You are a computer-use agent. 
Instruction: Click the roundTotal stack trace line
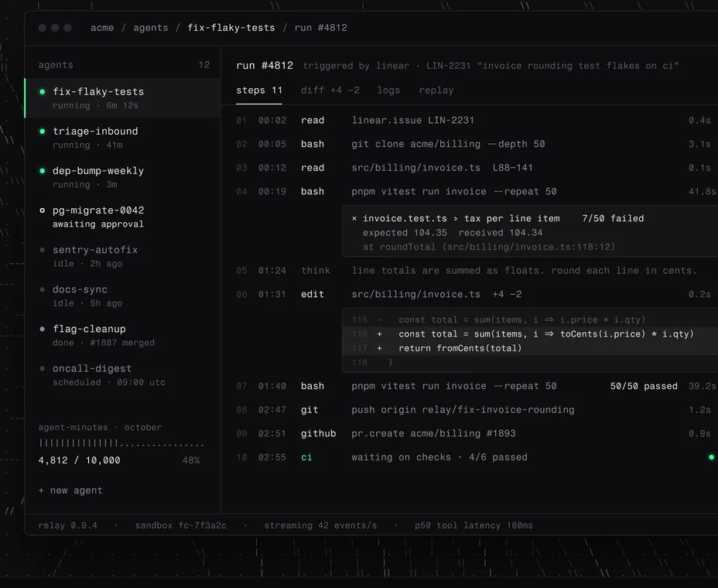click(x=488, y=247)
